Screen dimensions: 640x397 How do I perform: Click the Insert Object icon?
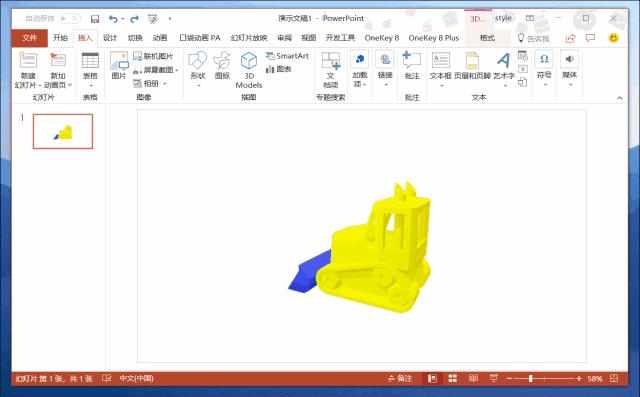522,82
